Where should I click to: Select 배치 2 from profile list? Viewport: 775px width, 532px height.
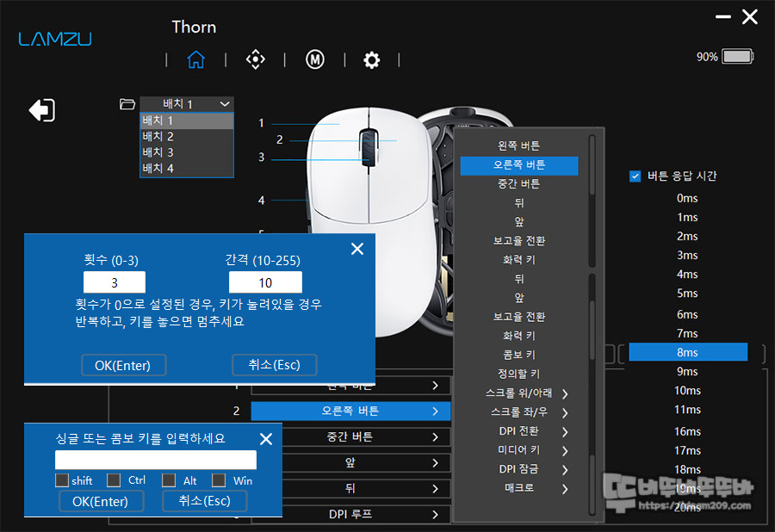(x=186, y=136)
